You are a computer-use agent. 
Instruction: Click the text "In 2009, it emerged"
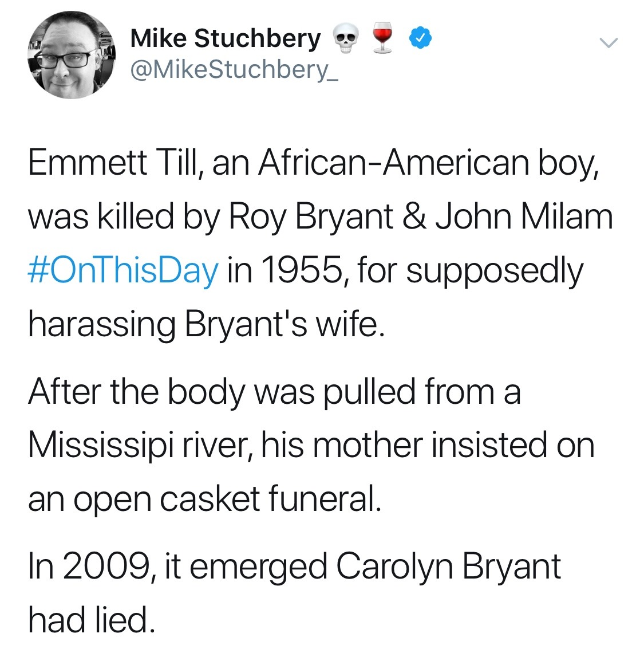(177, 567)
